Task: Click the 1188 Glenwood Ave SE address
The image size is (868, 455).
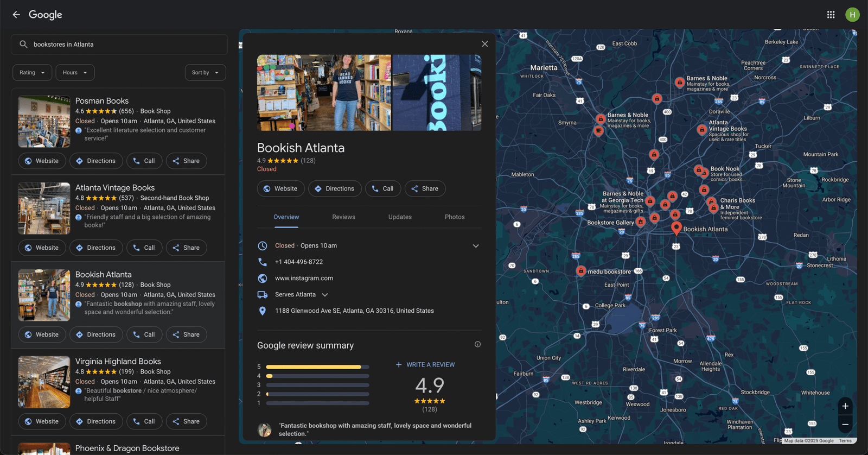Action: [x=354, y=311]
